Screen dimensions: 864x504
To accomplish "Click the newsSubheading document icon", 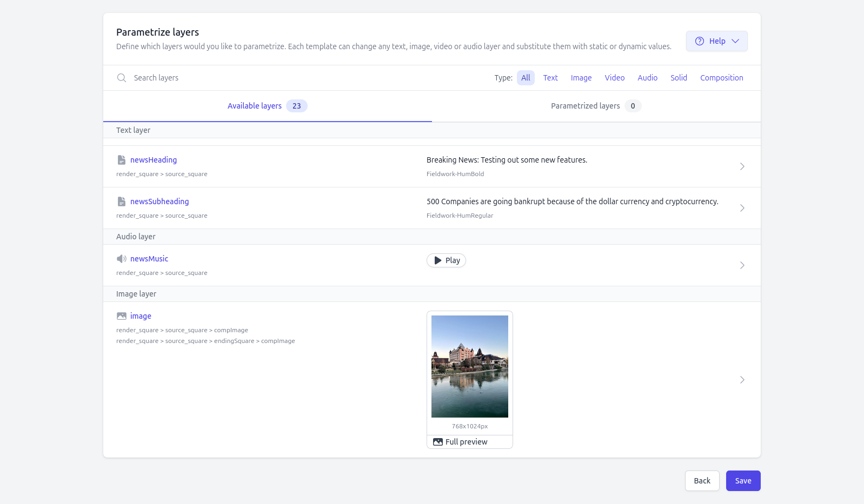I will pos(122,201).
